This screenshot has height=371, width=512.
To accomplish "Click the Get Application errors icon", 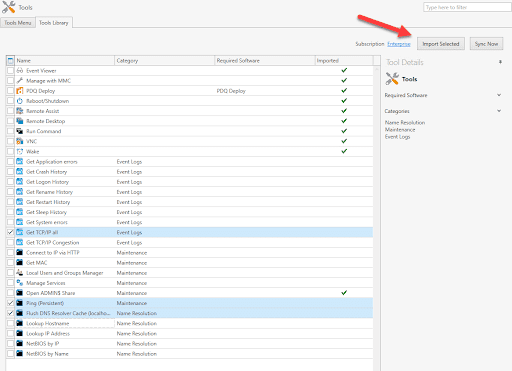I will coord(20,162).
